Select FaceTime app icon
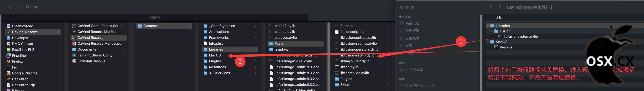The image size is (644, 91). click(x=8, y=50)
